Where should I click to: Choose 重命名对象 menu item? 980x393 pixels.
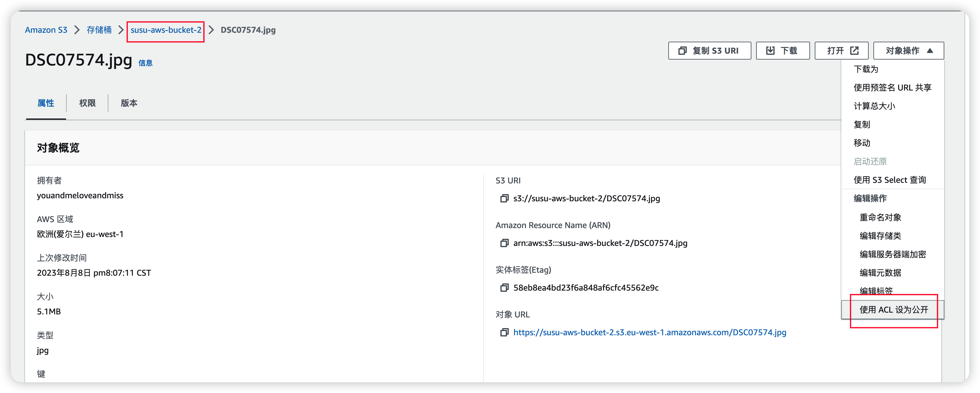tap(892, 217)
